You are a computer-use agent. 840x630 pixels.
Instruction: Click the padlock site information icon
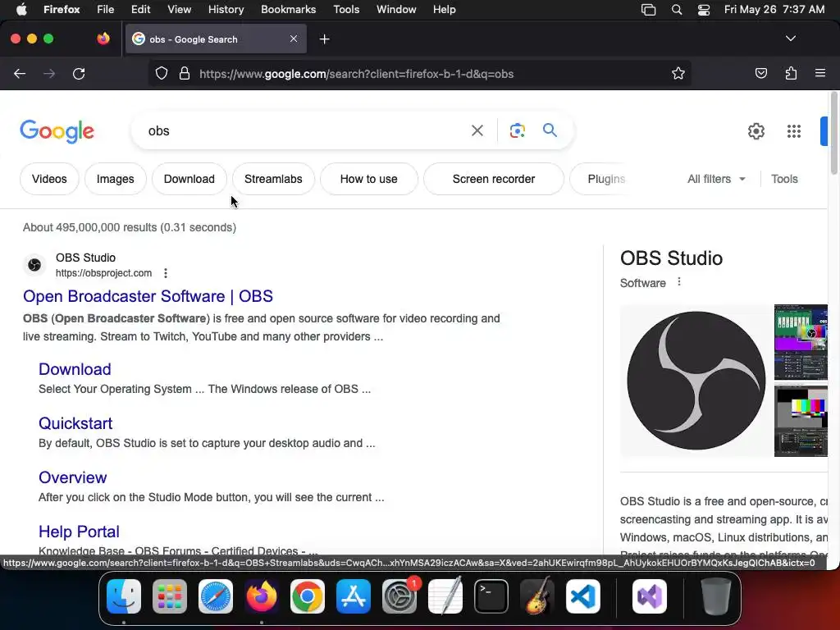coord(185,73)
